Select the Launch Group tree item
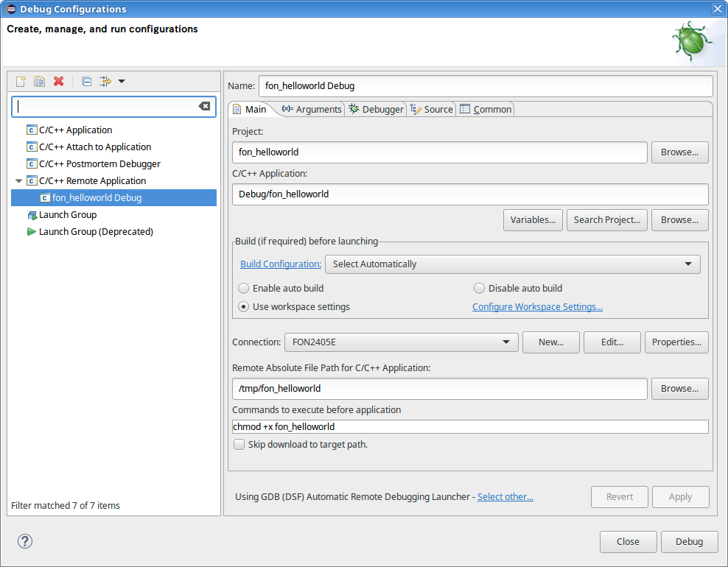 tap(68, 215)
